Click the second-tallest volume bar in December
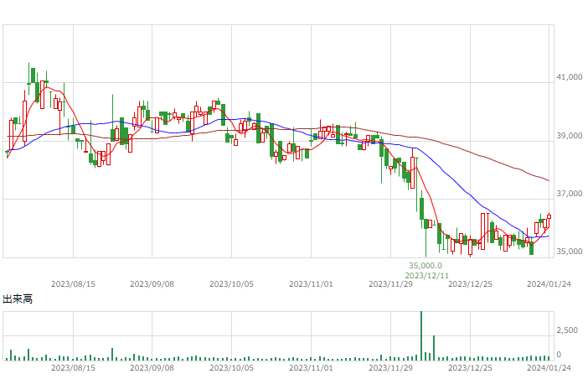The height and width of the screenshot is (379, 588). (434, 348)
